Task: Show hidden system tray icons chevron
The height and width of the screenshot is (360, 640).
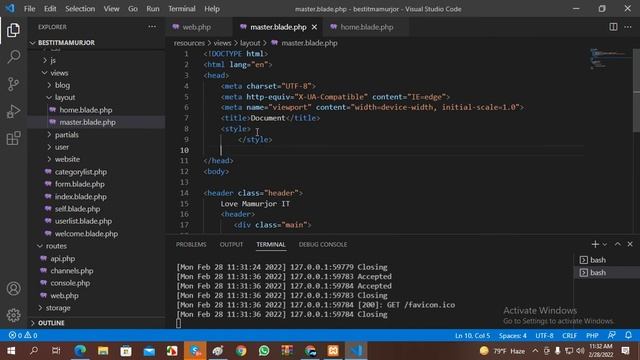Action: pos(535,351)
